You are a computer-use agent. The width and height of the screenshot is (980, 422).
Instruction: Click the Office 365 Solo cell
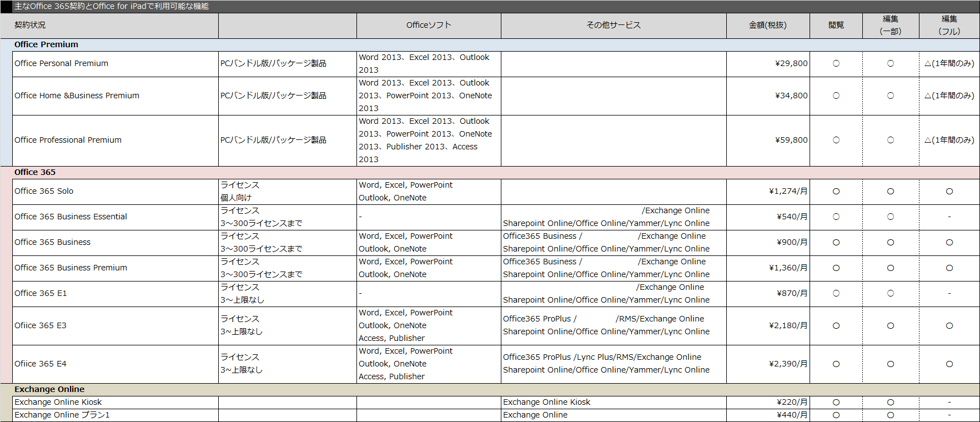[x=115, y=192]
